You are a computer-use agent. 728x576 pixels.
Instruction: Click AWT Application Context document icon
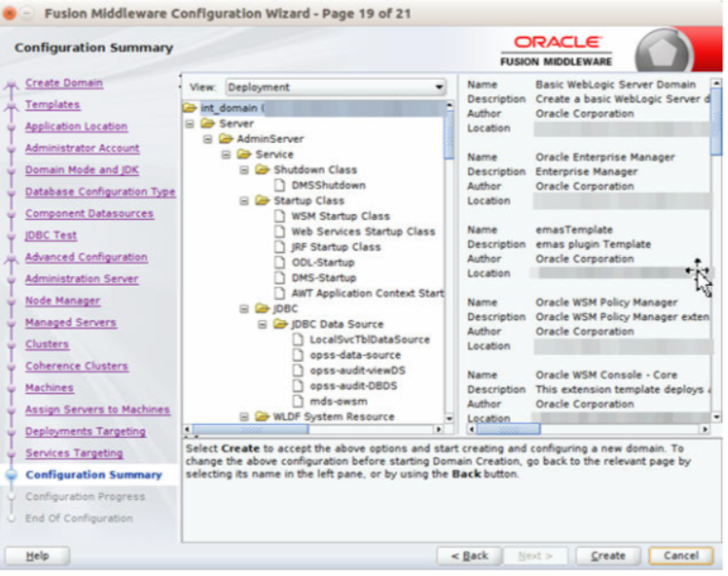279,293
